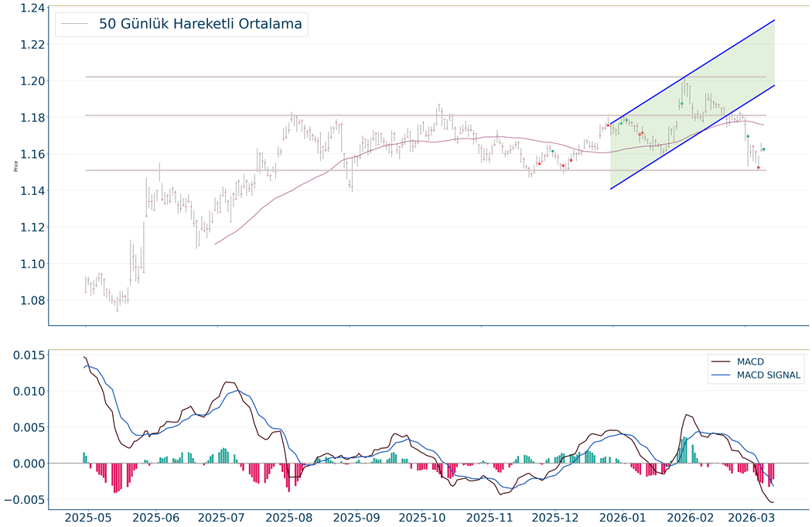Click the rotated "Price" axis title
This screenshot has height=527, width=812.
(x=16, y=166)
